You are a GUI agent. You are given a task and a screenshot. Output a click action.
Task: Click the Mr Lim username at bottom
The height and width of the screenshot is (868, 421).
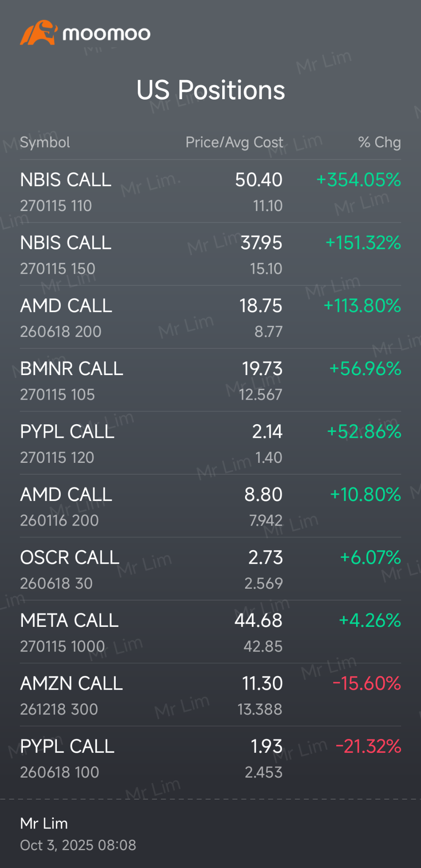coord(44,823)
